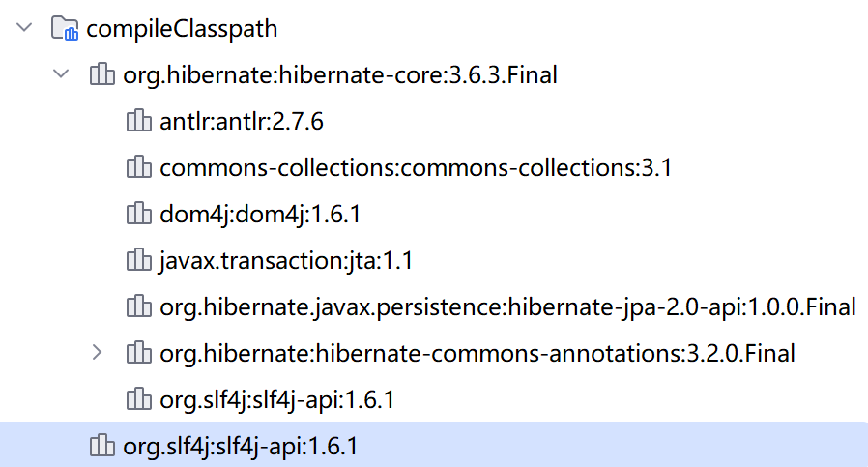Click the highlighted slf4j-api library icon
The height and width of the screenshot is (467, 868).
click(102, 447)
